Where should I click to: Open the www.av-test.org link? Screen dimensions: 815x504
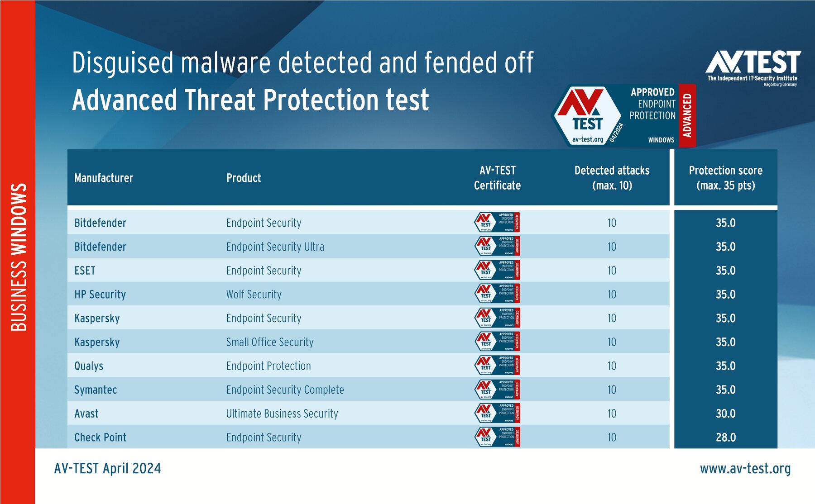745,469
